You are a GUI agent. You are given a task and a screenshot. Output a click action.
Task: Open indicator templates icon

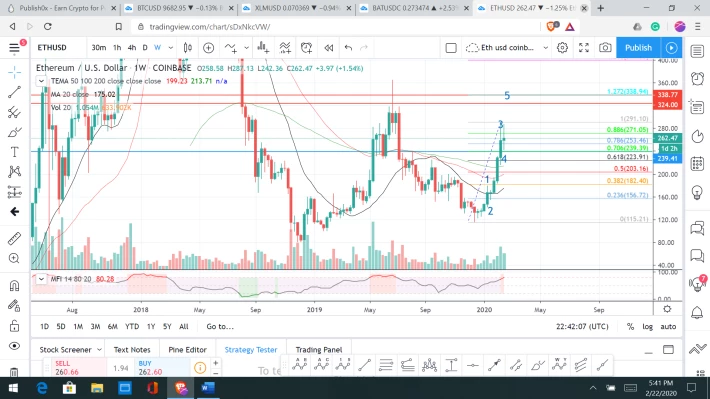[x=285, y=48]
